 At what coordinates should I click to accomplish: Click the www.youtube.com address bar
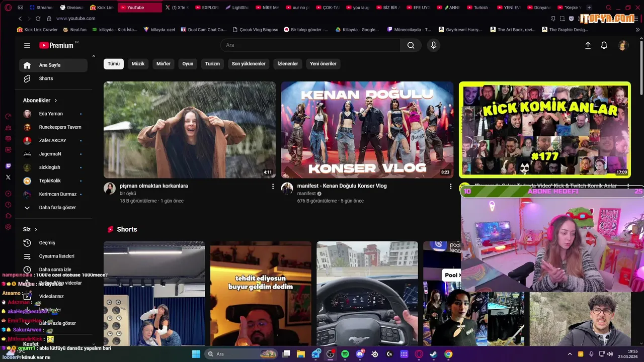click(75, 19)
